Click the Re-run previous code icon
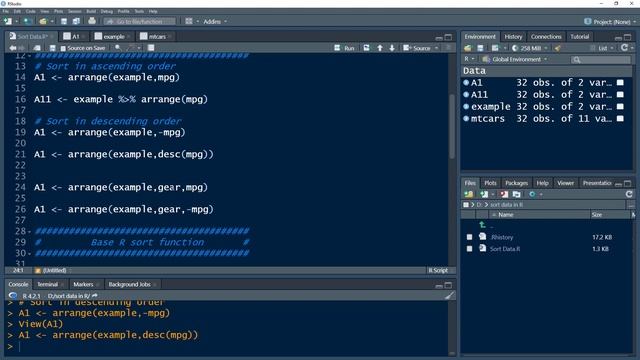640x360 pixels. point(367,48)
